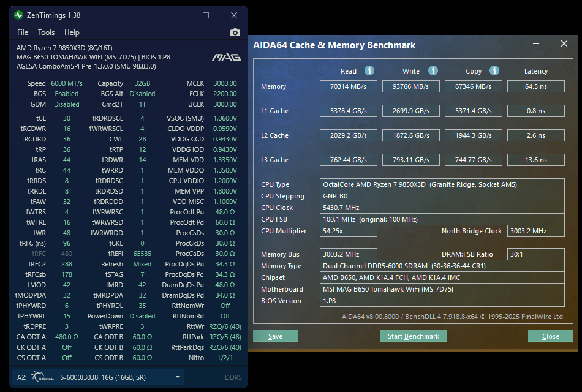Click the Memory Latency 64.5 ns field
The width and height of the screenshot is (582, 392).
(536, 86)
